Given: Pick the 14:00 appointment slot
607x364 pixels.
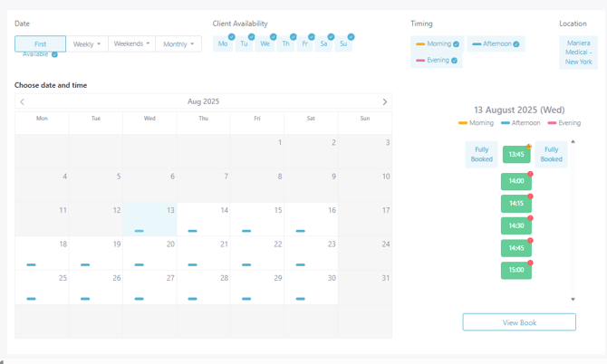Looking at the screenshot, I should [515, 181].
